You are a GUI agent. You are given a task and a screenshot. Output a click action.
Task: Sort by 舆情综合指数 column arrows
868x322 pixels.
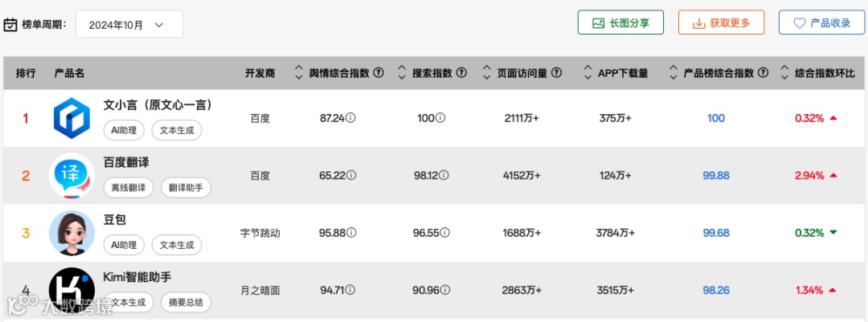click(299, 73)
